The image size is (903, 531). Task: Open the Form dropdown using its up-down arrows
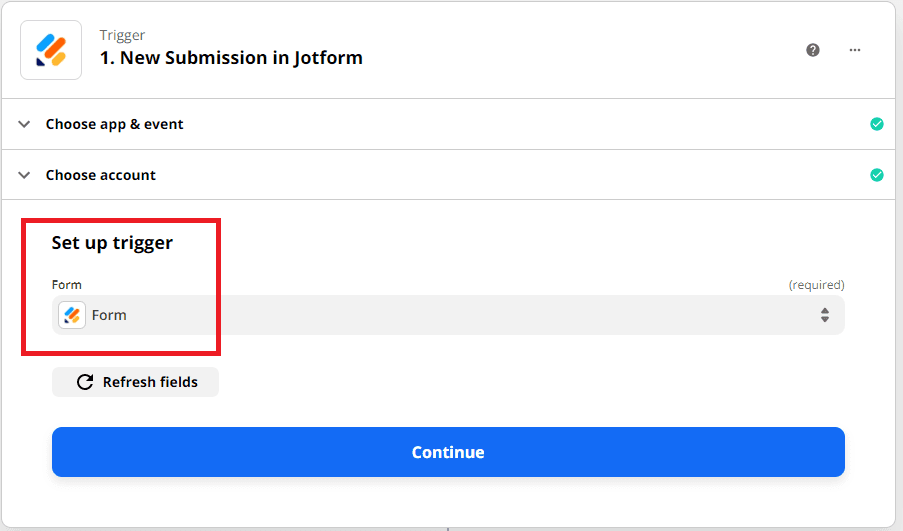point(825,315)
